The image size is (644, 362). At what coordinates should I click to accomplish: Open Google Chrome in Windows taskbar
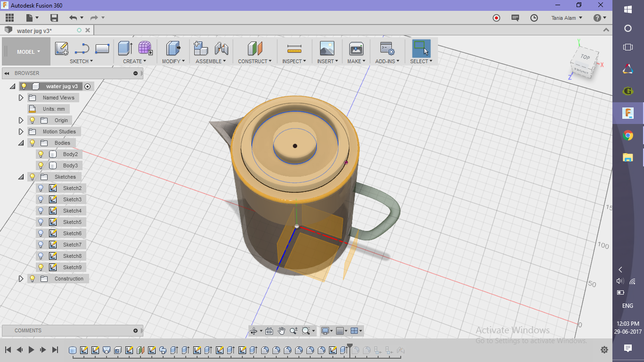[x=628, y=136]
